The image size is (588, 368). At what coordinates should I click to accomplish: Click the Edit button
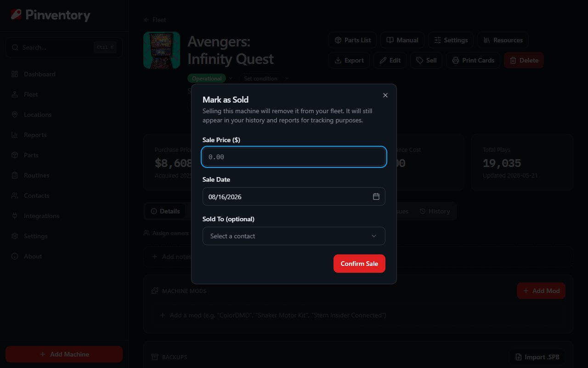(x=390, y=60)
